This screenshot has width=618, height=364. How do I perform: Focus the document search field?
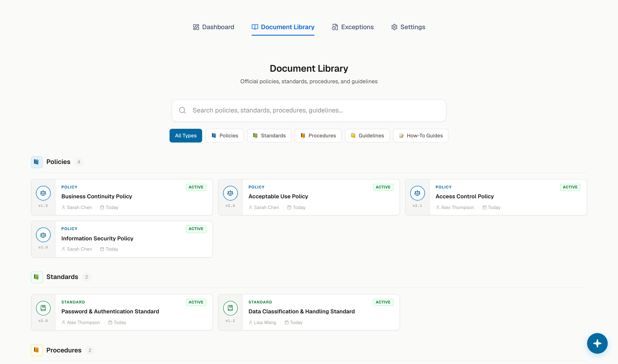point(309,110)
